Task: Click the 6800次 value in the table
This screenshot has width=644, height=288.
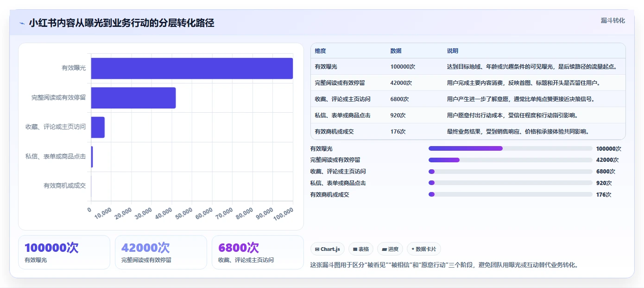Action: [x=400, y=99]
